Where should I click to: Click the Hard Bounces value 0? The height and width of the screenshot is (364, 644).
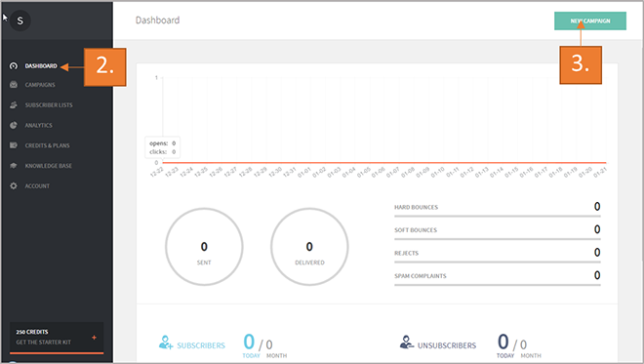coord(597,206)
